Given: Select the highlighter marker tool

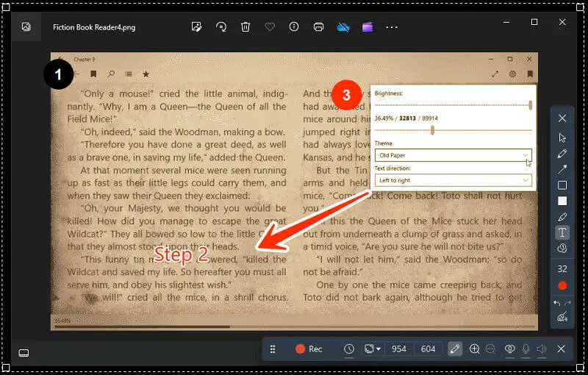Looking at the screenshot, I should (562, 217).
